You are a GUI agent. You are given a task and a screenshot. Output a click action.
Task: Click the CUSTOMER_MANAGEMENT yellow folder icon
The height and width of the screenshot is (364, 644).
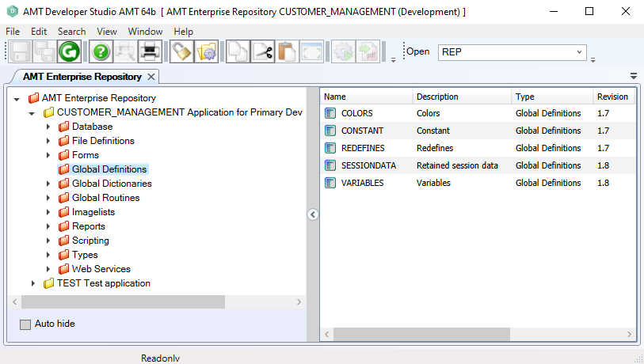pyautogui.click(x=49, y=112)
